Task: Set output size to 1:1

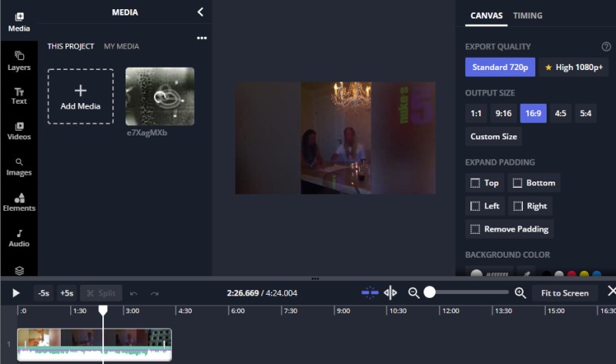Action: point(476,113)
